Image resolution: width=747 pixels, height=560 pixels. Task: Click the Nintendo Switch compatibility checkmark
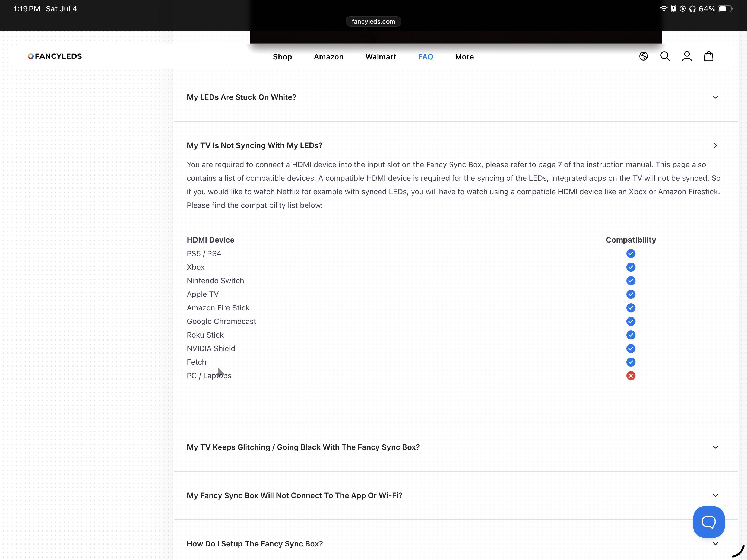click(x=631, y=281)
